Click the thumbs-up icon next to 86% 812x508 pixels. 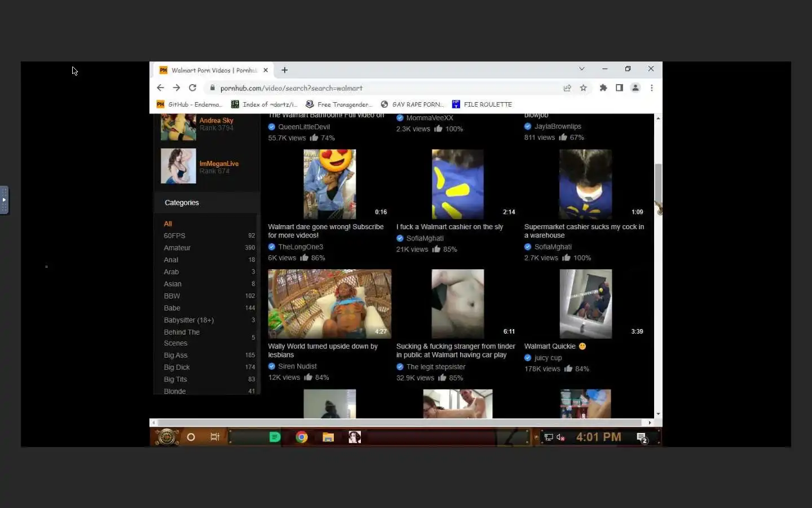[x=304, y=258]
